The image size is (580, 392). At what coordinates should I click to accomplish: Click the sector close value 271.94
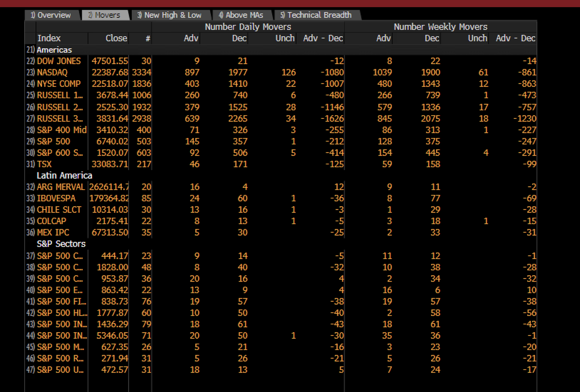[x=115, y=359]
